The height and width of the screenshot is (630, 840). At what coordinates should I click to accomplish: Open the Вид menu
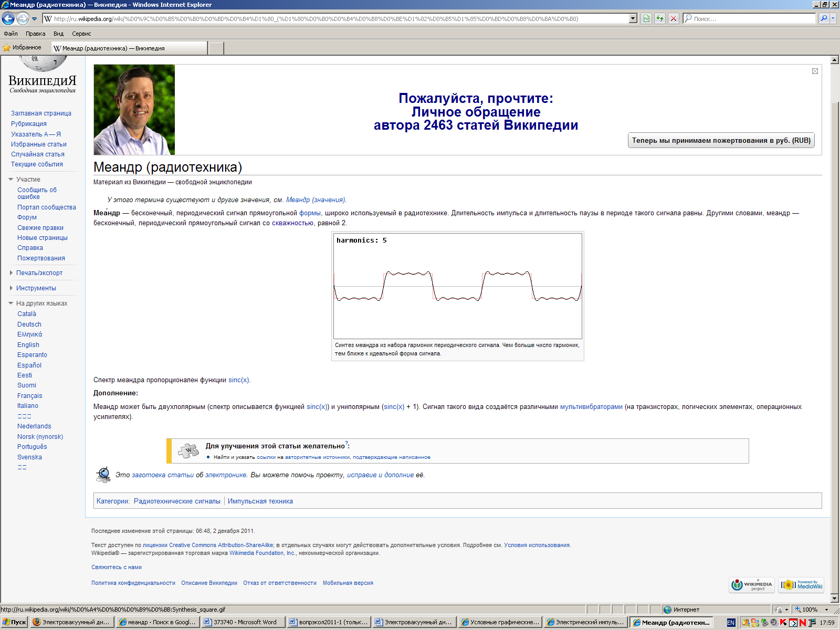click(x=58, y=34)
